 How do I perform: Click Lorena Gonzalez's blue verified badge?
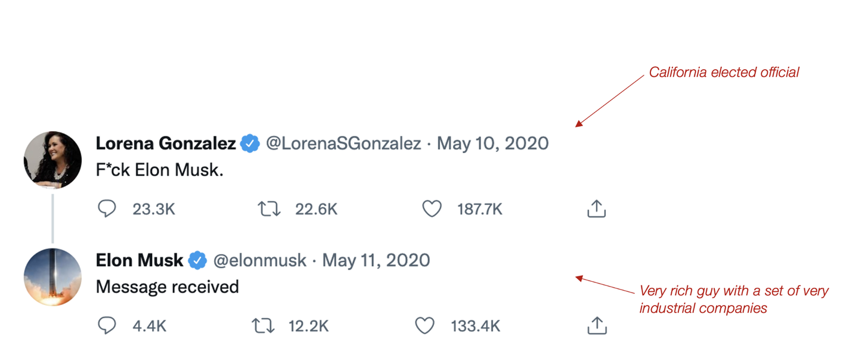[250, 144]
